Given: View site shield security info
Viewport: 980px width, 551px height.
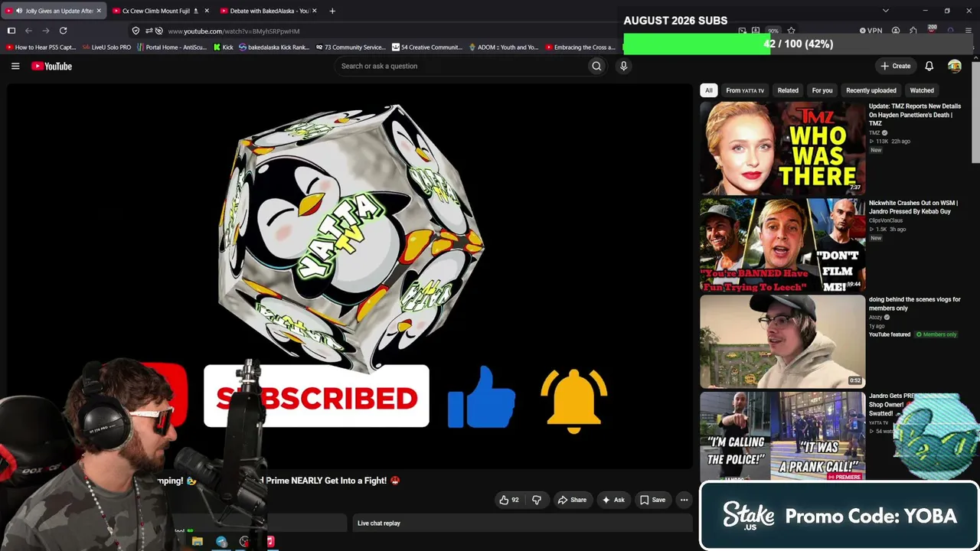Looking at the screenshot, I should pyautogui.click(x=136, y=31).
